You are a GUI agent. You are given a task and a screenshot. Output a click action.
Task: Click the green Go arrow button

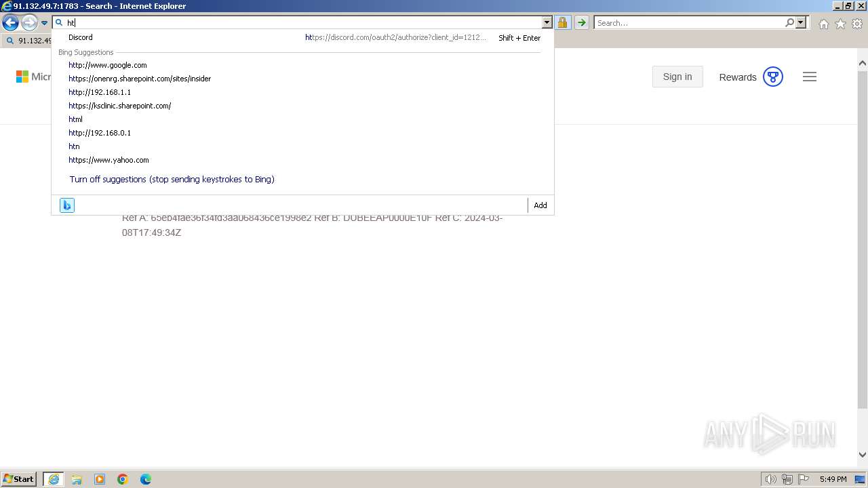581,22
